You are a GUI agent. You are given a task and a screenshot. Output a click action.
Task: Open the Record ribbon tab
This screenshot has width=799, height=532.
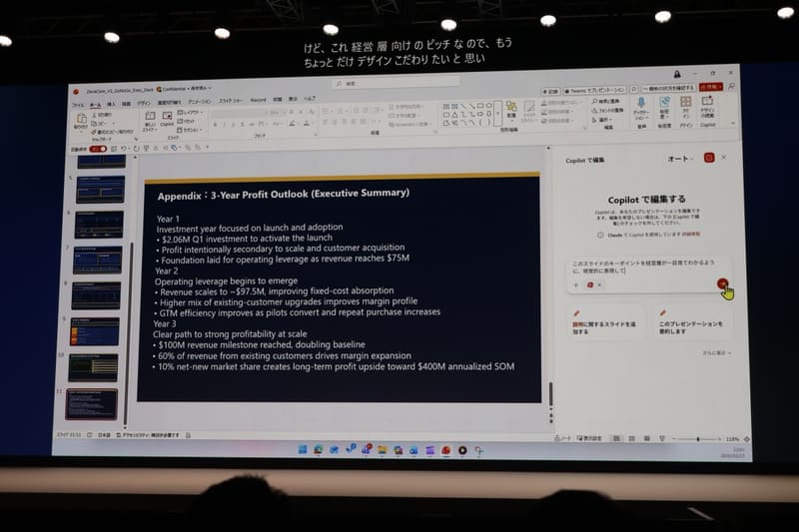click(258, 100)
